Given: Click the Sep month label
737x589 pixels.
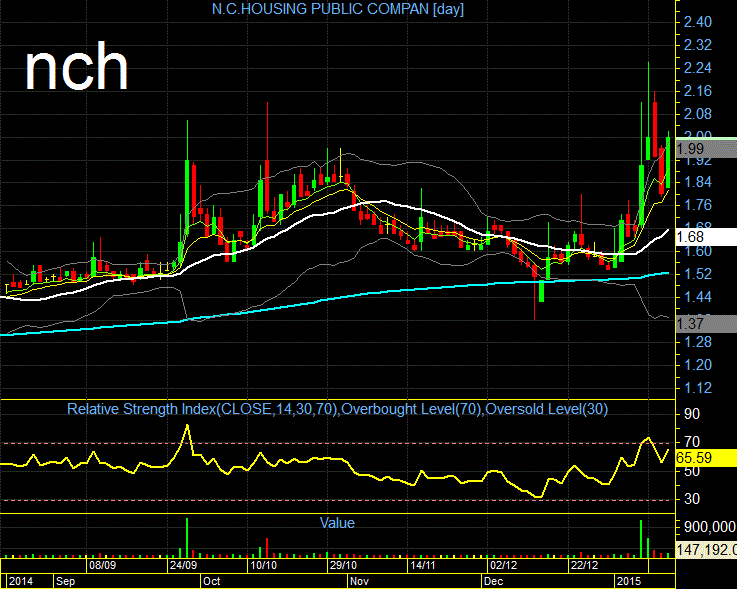Looking at the screenshot, I should (x=66, y=581).
